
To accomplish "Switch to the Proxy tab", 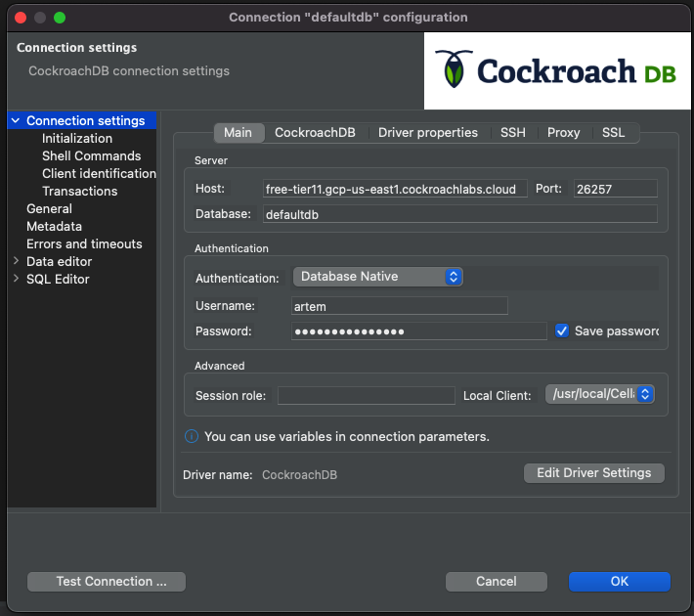I will (563, 132).
